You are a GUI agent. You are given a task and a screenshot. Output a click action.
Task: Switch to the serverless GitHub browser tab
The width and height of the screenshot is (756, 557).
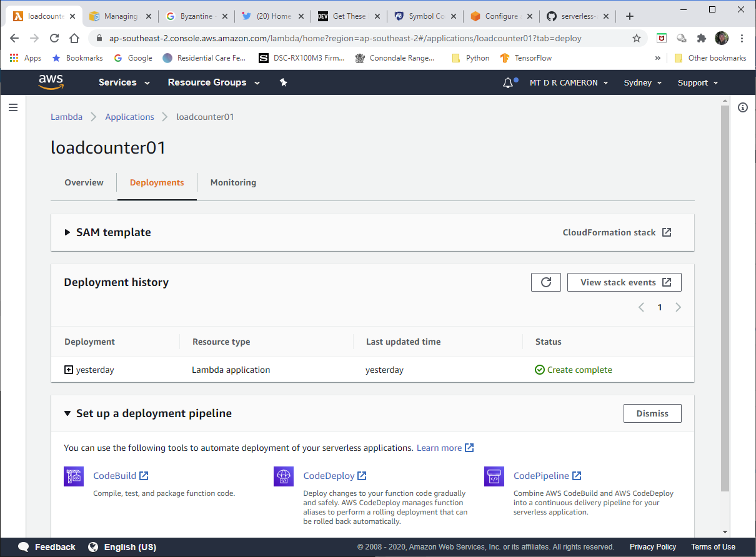(x=577, y=16)
